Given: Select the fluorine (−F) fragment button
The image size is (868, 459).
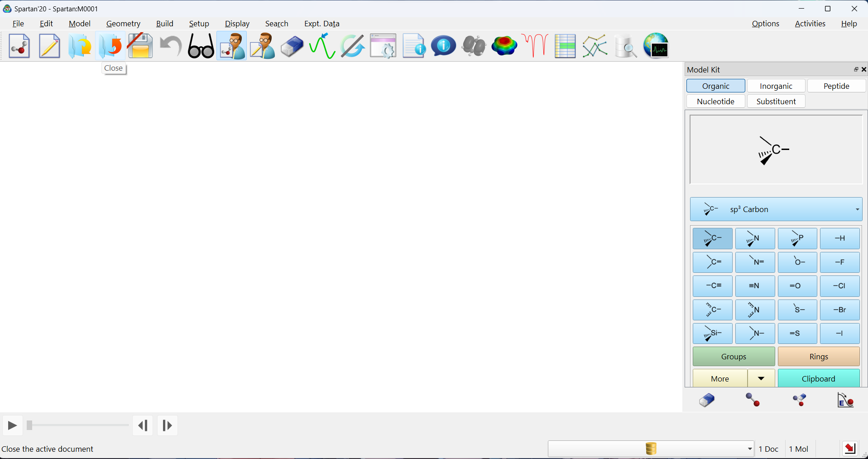Looking at the screenshot, I should pos(840,262).
